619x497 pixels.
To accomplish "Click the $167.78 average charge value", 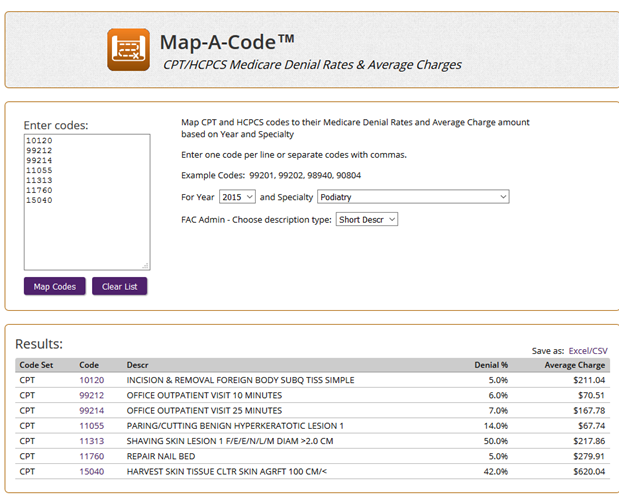I will [x=589, y=411].
